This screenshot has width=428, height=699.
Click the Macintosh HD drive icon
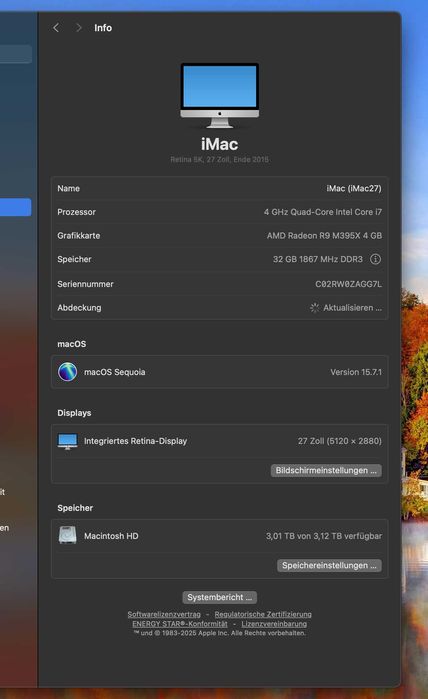point(67,535)
